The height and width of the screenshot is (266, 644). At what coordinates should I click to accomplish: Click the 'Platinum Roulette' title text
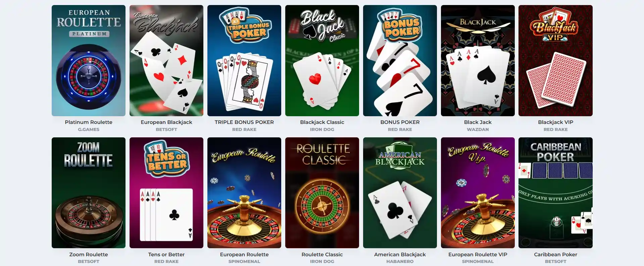89,122
